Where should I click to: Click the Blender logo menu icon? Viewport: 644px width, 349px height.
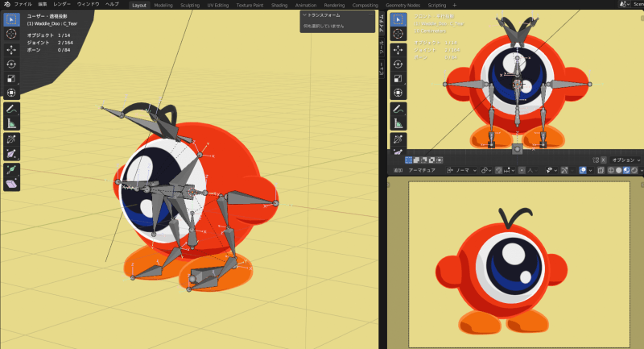[6, 5]
